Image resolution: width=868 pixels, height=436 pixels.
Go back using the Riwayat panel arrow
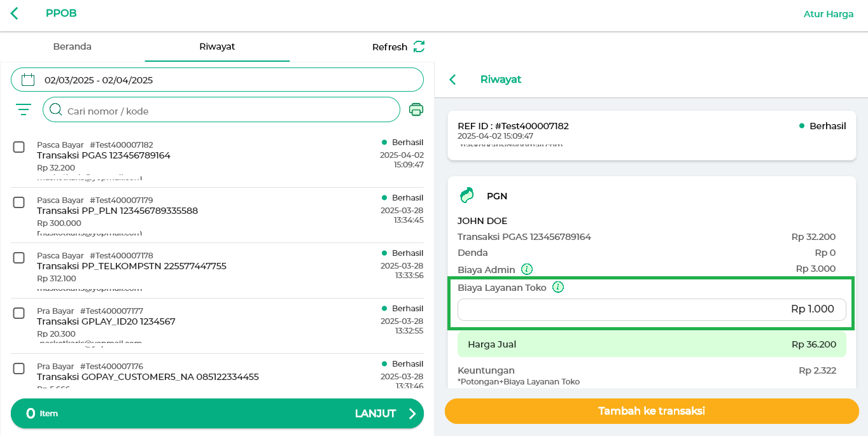click(x=453, y=80)
